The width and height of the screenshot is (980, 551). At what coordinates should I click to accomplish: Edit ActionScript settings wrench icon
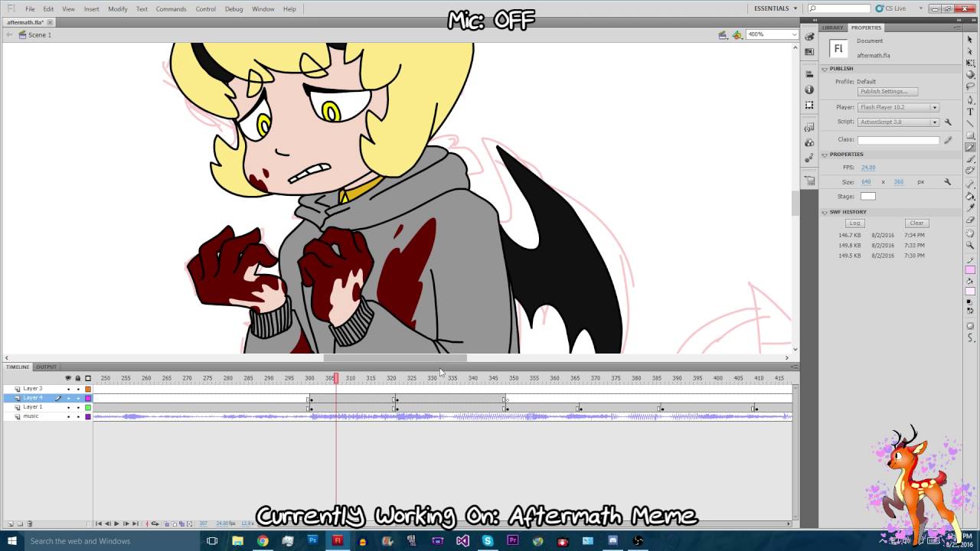pos(948,122)
